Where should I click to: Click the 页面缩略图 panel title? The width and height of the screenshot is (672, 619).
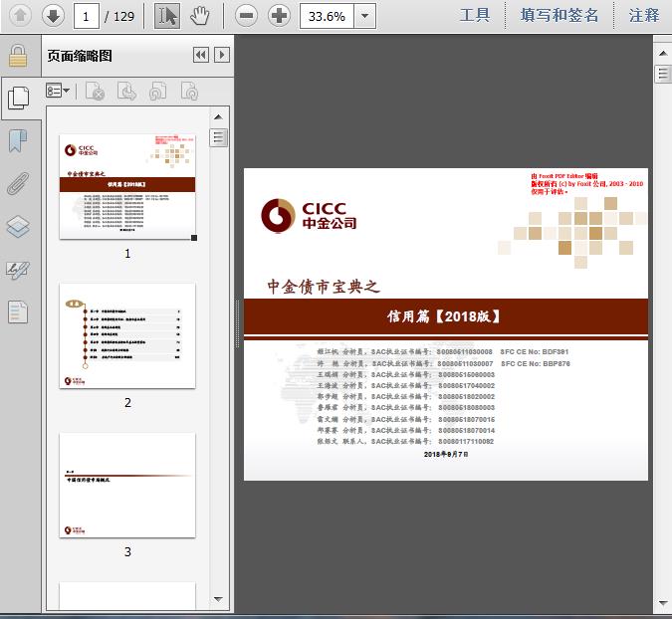(x=80, y=56)
